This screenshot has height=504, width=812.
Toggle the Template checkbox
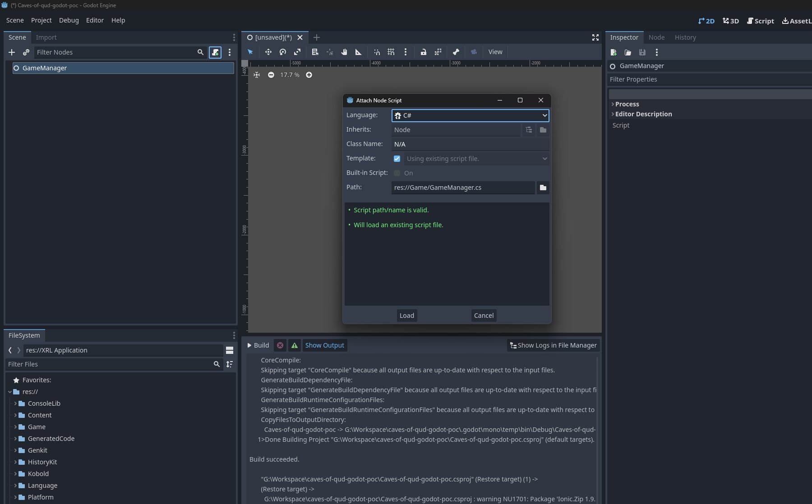coord(397,159)
